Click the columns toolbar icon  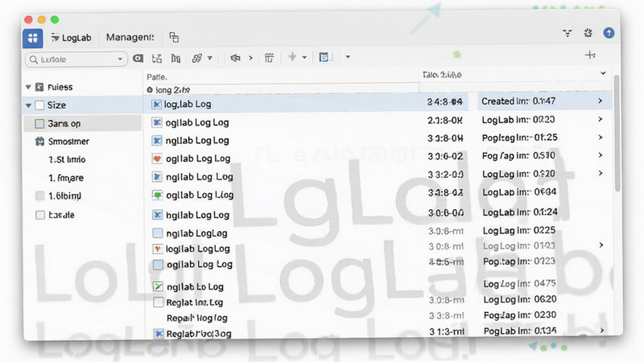pos(175,58)
